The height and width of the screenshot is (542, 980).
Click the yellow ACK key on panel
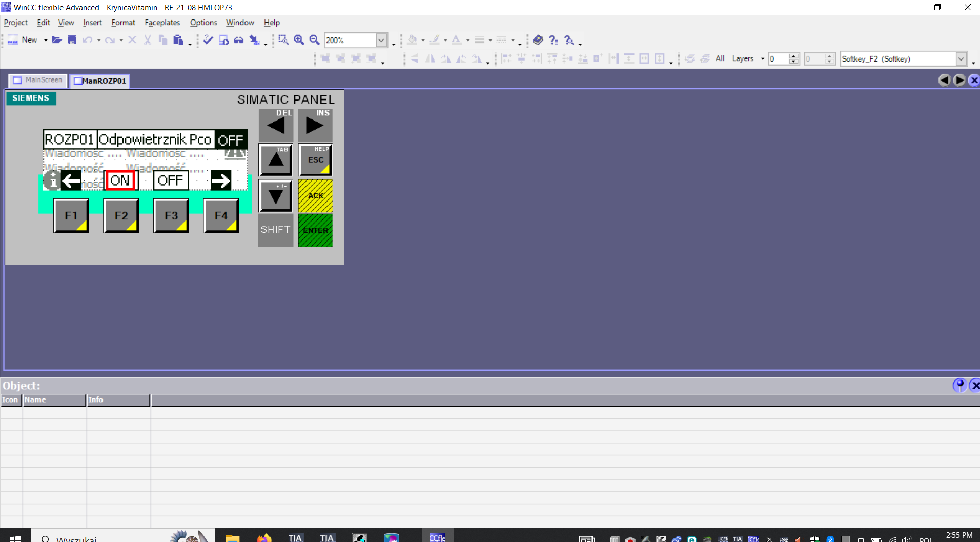click(315, 195)
